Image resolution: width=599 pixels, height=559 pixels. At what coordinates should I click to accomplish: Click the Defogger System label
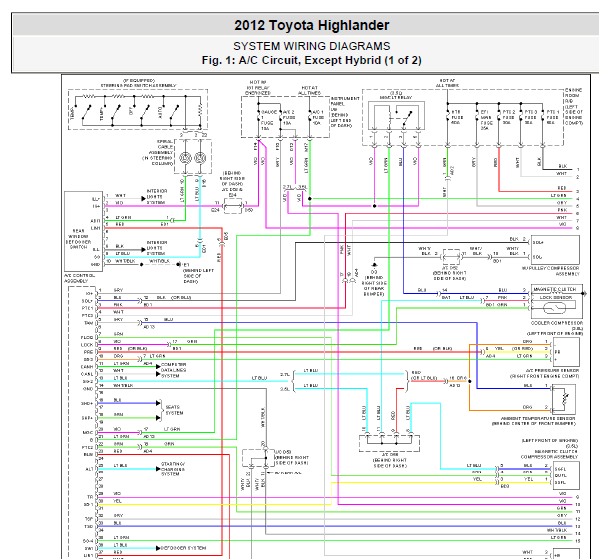(183, 548)
